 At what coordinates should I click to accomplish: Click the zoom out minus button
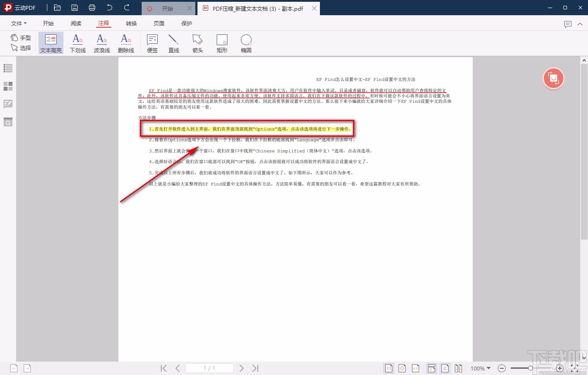point(502,368)
